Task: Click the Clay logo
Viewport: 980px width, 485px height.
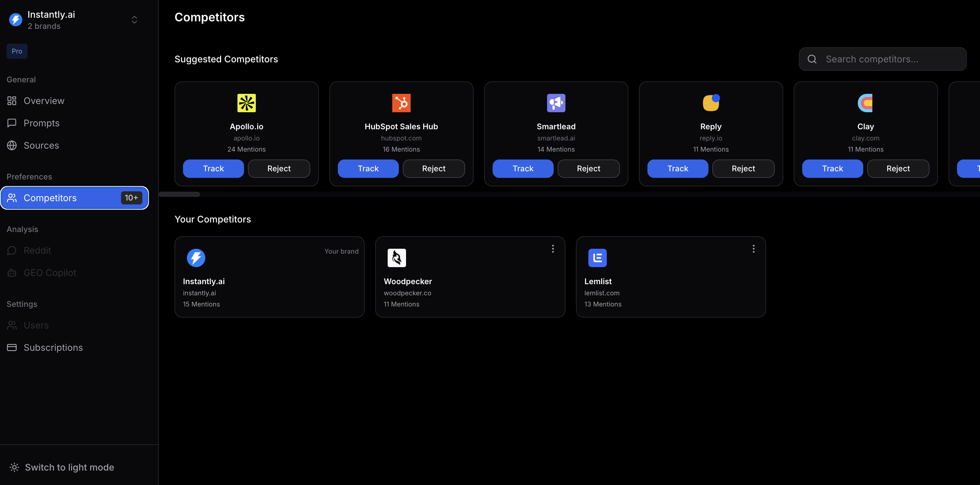Action: tap(866, 103)
